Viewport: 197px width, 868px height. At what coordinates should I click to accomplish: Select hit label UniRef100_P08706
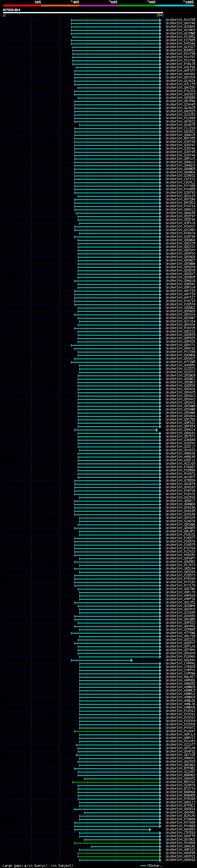click(180, 491)
